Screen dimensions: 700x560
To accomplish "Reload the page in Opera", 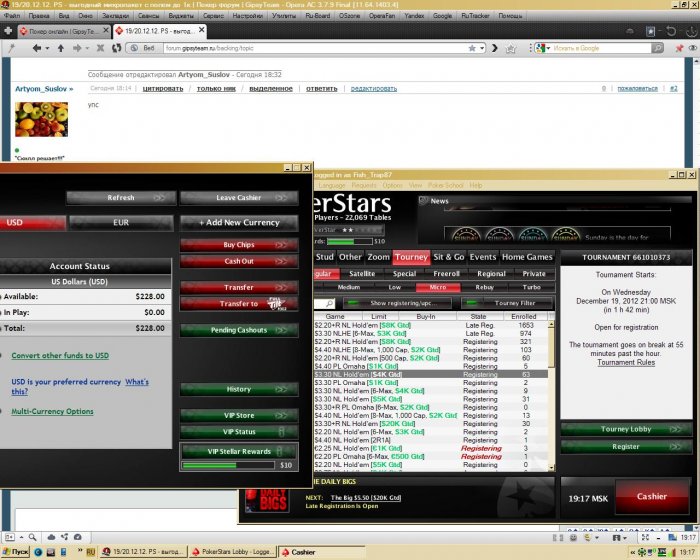I will pyautogui.click(x=117, y=48).
